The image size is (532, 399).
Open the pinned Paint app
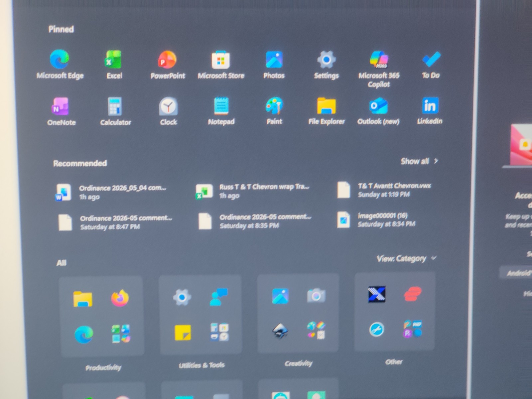[x=274, y=111]
